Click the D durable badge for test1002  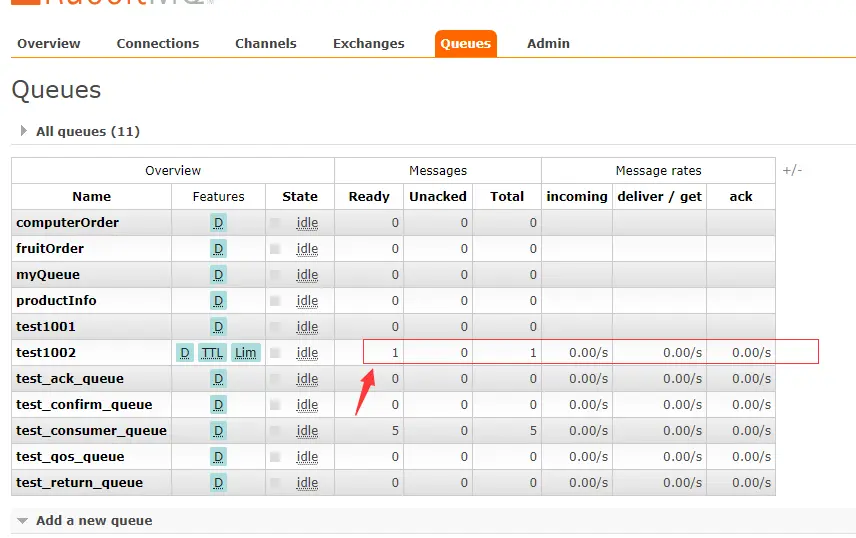[185, 353]
